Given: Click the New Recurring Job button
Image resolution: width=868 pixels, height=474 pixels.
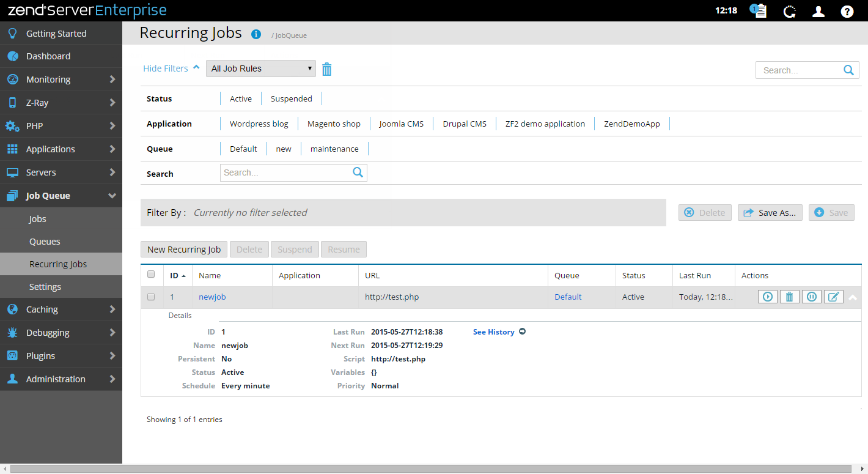Looking at the screenshot, I should tap(183, 250).
